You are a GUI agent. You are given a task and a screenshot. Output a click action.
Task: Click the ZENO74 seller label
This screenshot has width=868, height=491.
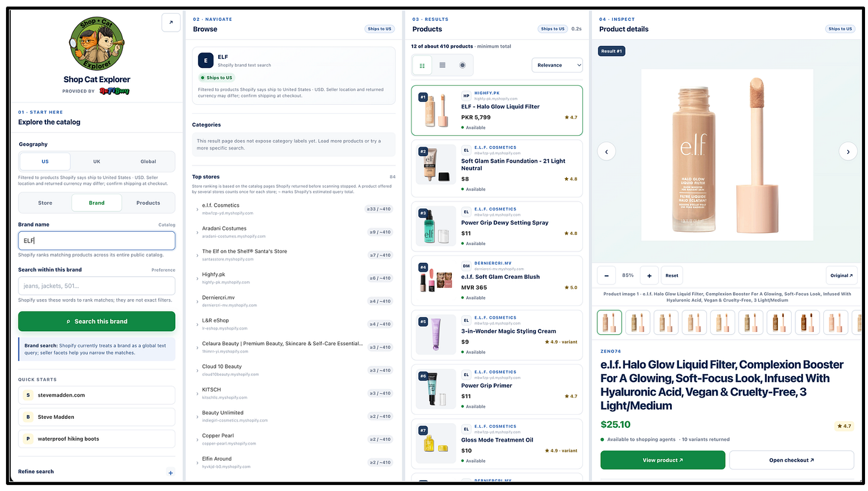(x=611, y=352)
